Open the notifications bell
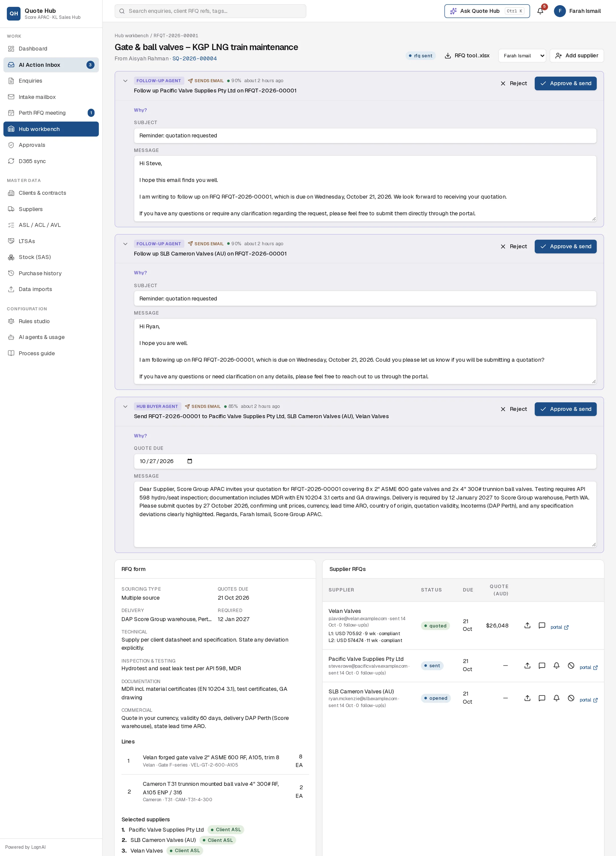Viewport: 616px width, 856px height. click(540, 11)
